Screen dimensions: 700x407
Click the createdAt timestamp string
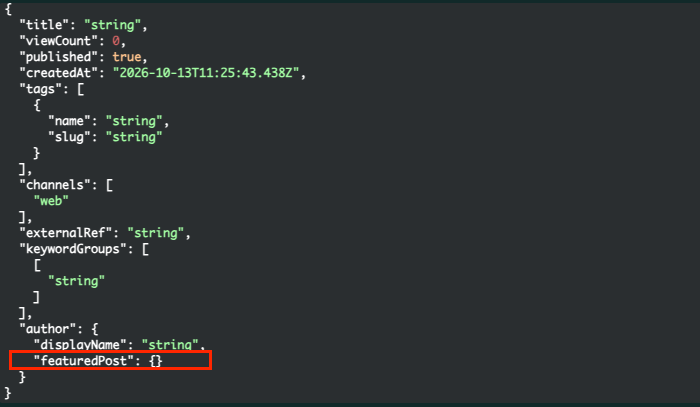click(x=206, y=73)
